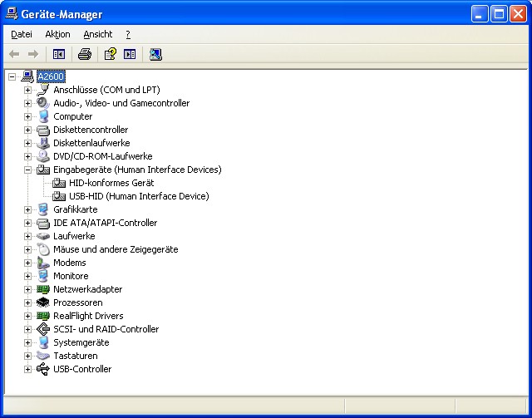Expand the Diskettenlaufwerke branch
The width and height of the screenshot is (532, 418).
pos(27,143)
